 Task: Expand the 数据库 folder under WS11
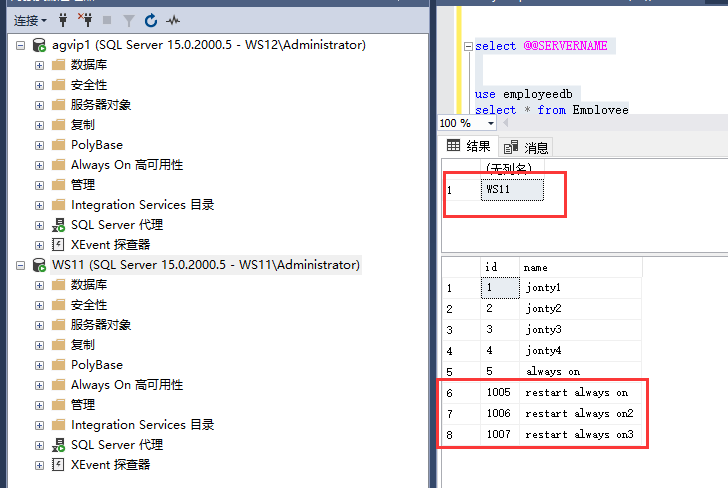pos(40,285)
